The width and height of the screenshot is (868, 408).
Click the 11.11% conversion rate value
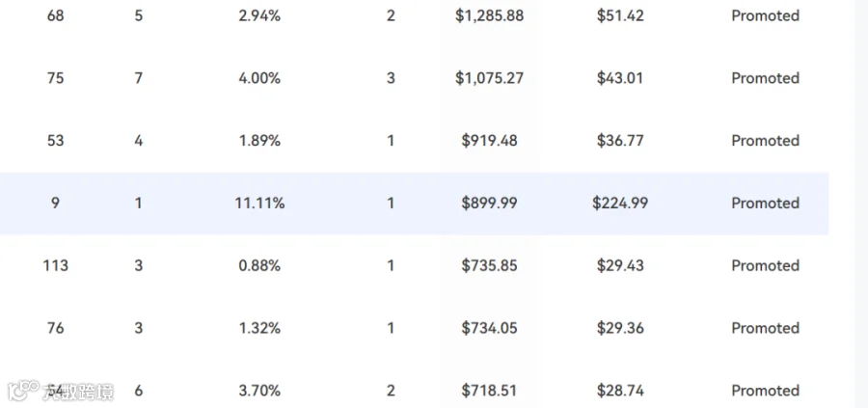point(259,204)
